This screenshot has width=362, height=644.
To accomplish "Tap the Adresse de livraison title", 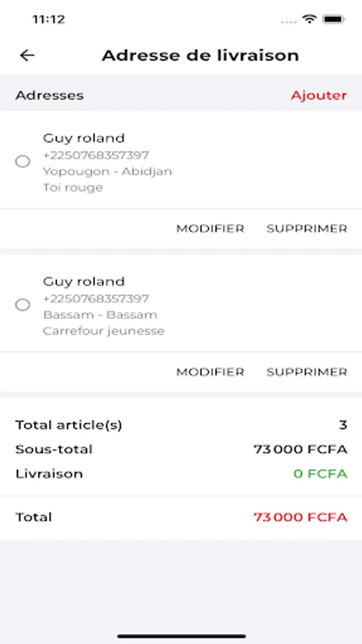I will [200, 55].
